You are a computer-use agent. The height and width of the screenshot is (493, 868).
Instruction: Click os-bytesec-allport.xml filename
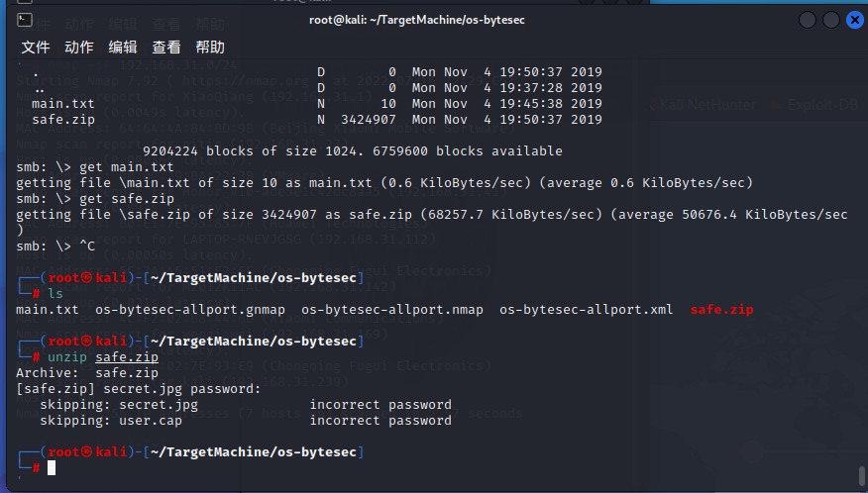tap(587, 310)
